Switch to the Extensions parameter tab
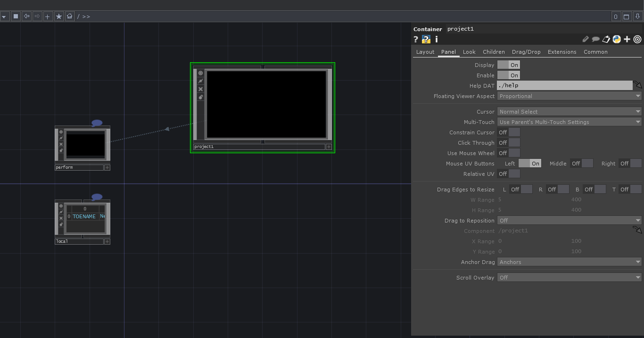This screenshot has height=338, width=644. (x=561, y=52)
